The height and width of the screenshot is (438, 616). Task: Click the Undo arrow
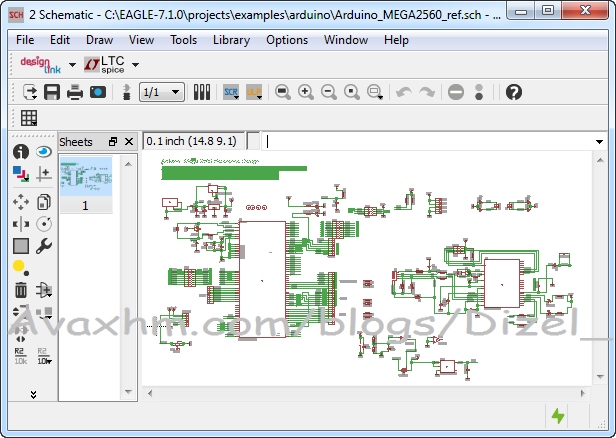click(x=404, y=92)
